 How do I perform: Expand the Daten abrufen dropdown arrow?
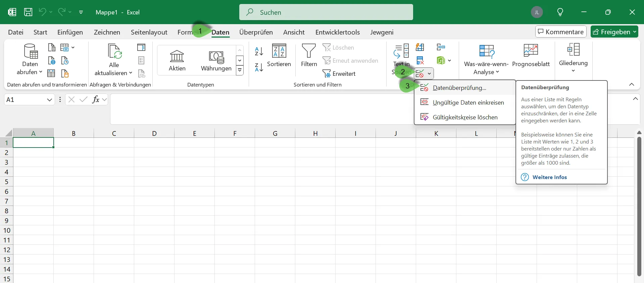pos(41,72)
